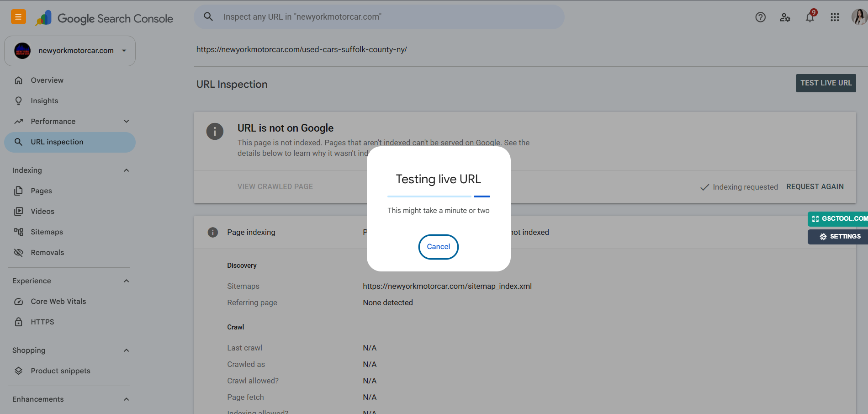Click the Pages documents icon
868x414 pixels.
(19, 191)
